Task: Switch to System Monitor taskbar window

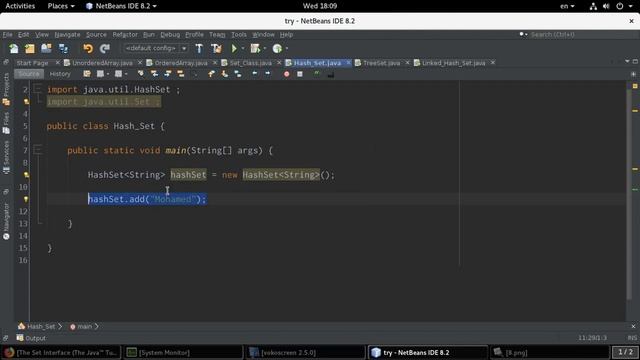Action: [182, 352]
